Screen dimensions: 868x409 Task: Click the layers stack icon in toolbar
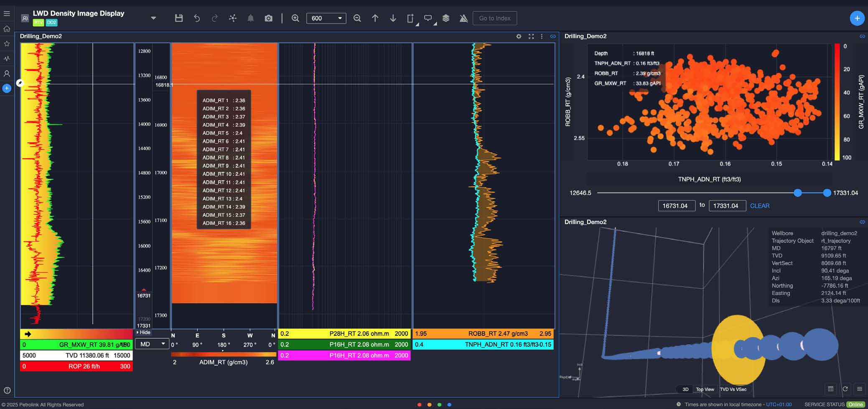tap(446, 18)
